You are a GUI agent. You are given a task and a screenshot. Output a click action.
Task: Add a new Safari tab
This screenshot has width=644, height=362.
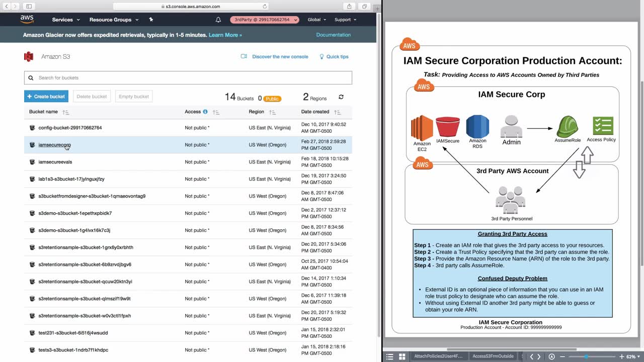tap(377, 8)
